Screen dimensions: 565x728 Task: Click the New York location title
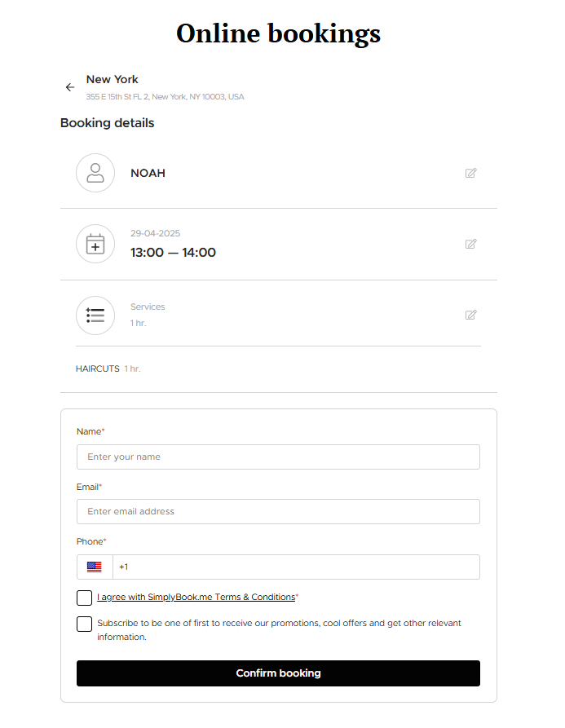[x=113, y=79]
